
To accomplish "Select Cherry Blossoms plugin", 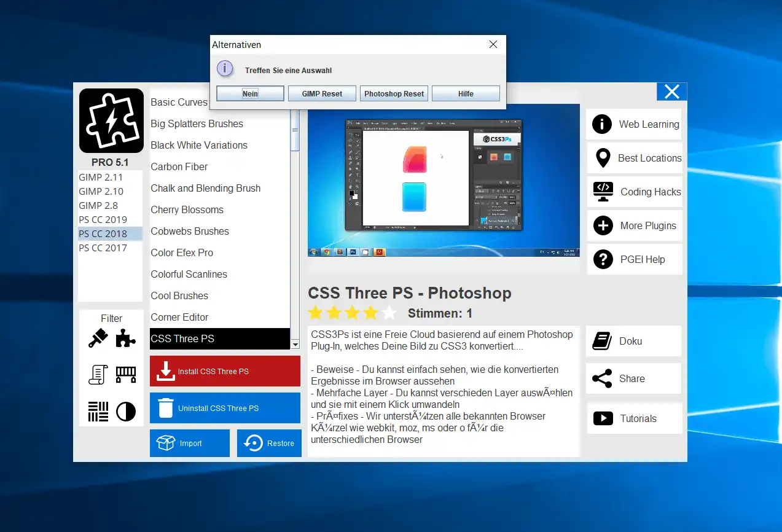I will [x=219, y=209].
